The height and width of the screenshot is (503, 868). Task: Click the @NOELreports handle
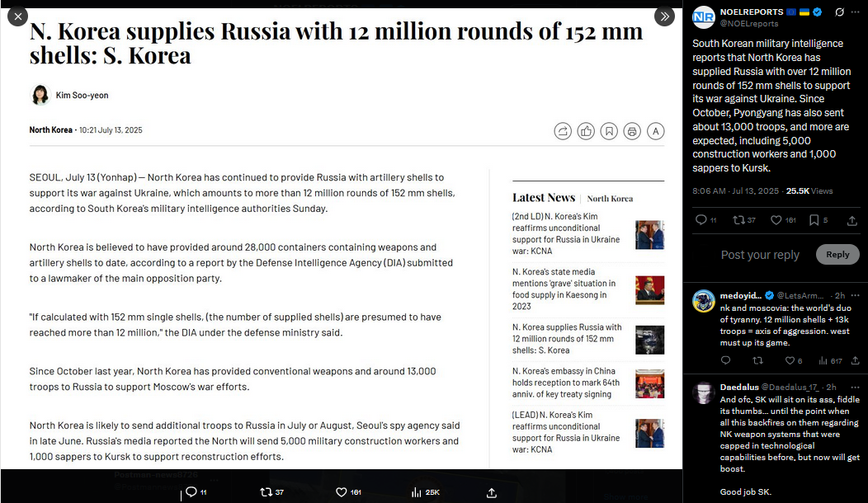749,24
